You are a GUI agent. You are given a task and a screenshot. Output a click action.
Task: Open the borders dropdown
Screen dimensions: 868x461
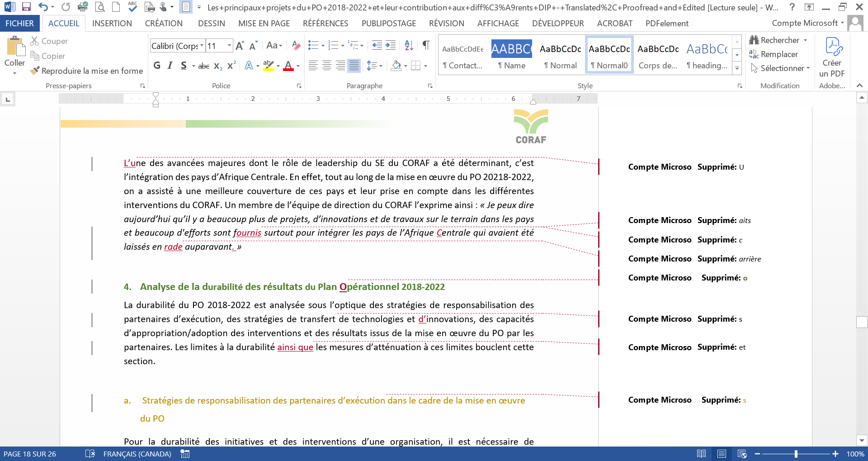425,66
